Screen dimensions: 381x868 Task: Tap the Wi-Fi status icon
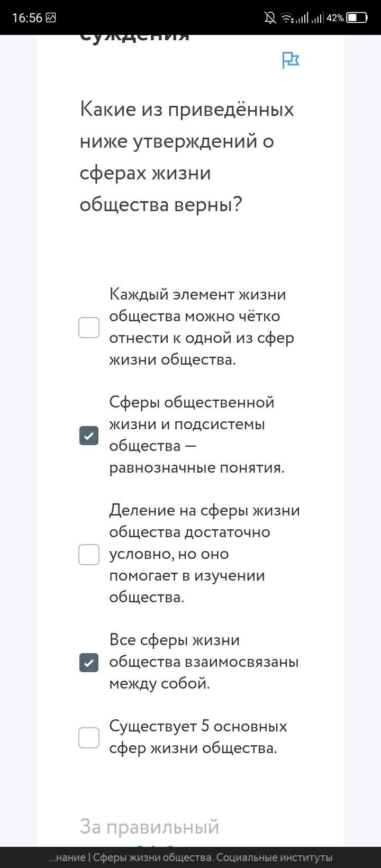pyautogui.click(x=287, y=18)
